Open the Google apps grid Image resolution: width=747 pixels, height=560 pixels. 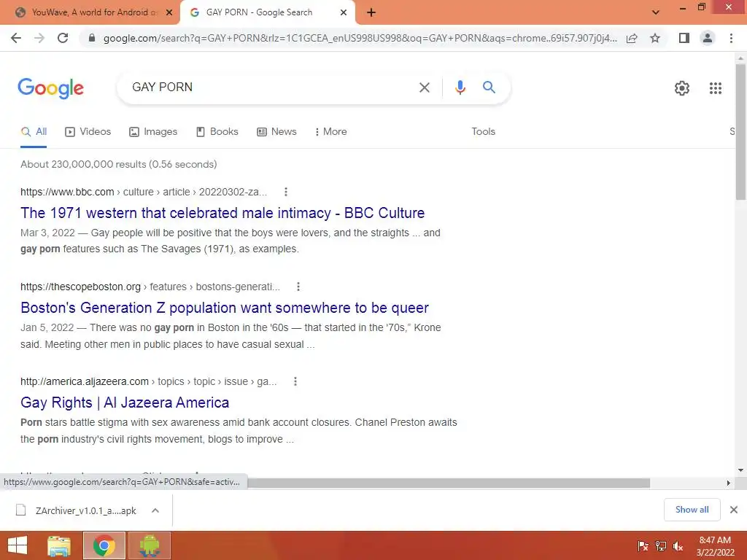[x=715, y=88]
